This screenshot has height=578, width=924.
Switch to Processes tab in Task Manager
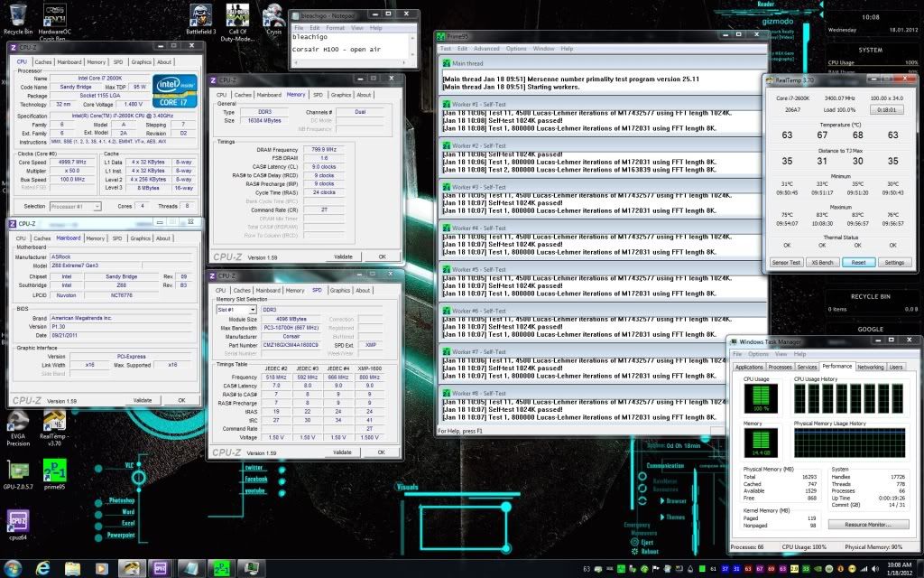pos(781,367)
